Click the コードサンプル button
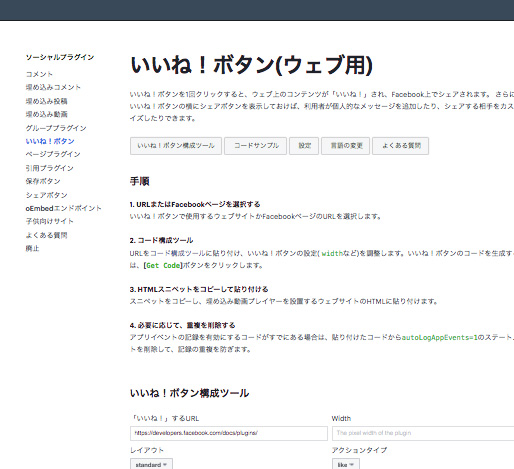The image size is (514, 469). click(x=255, y=146)
